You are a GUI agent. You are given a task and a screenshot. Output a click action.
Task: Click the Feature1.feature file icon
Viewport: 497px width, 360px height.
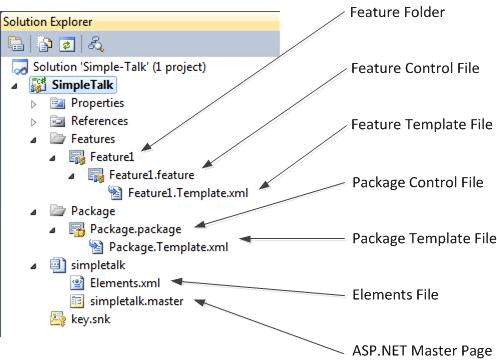point(96,175)
